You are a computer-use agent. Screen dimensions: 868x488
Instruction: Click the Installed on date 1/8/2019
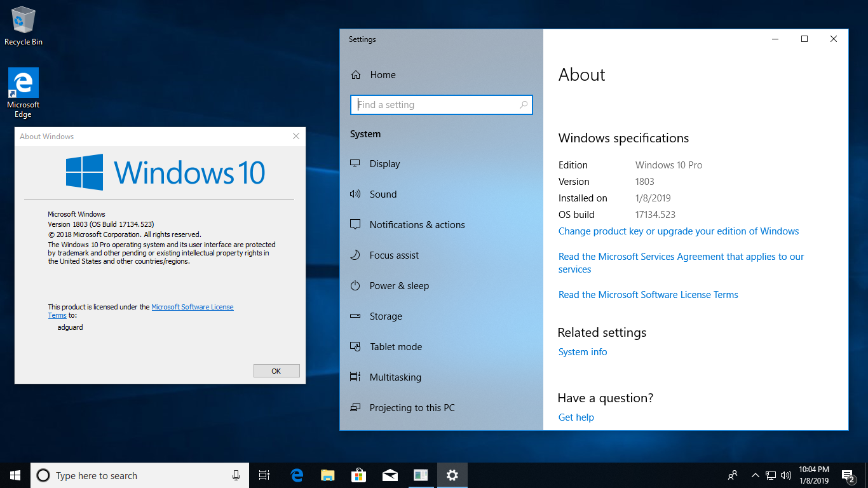click(x=653, y=198)
